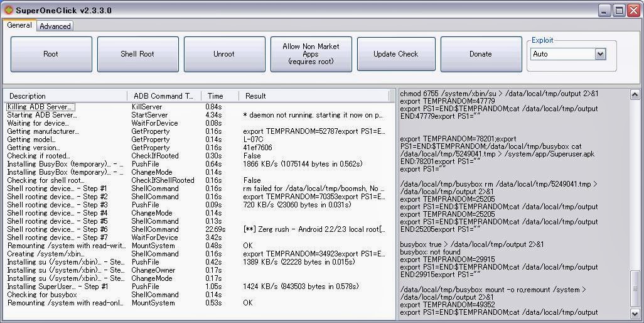Click Allow Non Market Apps button
Screen dimensions: 644x323
coord(311,54)
